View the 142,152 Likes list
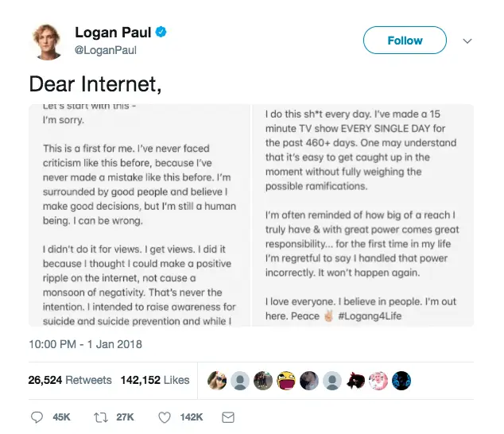Screen dimensions: 504x434 (x=155, y=380)
